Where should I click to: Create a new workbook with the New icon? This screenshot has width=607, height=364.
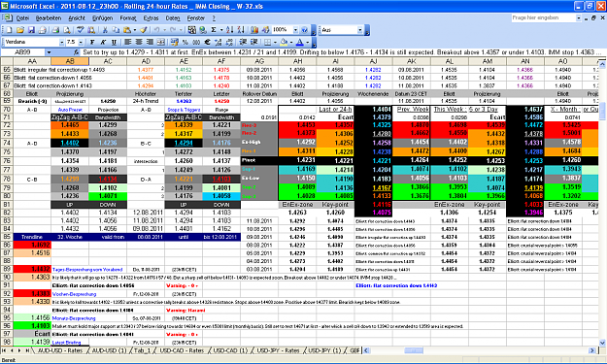tap(9, 30)
